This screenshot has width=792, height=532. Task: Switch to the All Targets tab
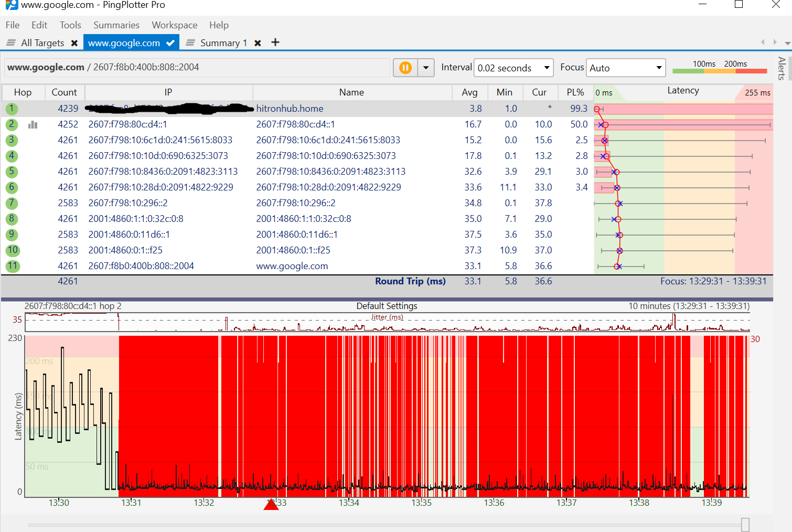(42, 43)
